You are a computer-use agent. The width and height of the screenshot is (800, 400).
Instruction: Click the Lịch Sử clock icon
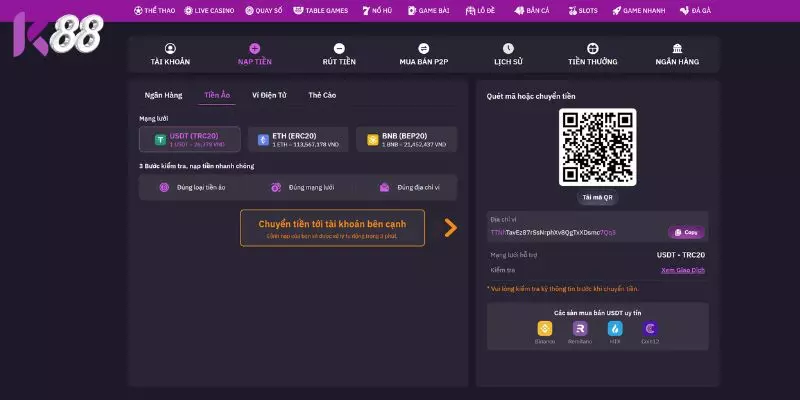pyautogui.click(x=508, y=48)
